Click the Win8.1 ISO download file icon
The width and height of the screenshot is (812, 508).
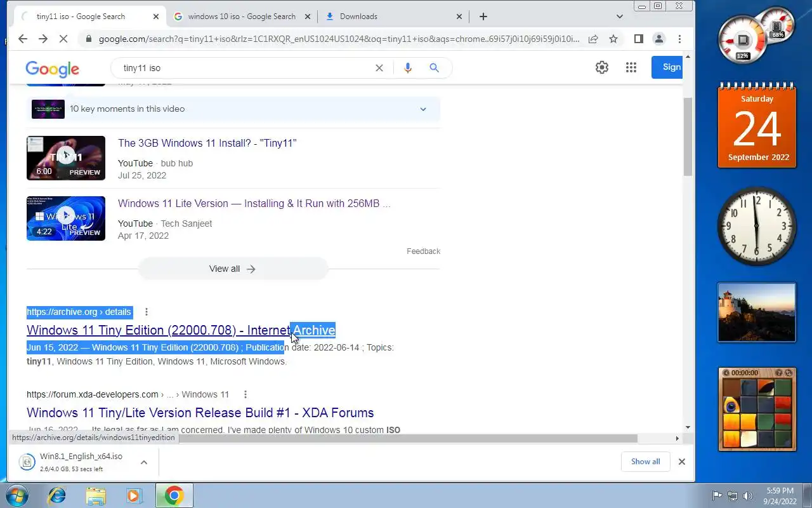(27, 462)
